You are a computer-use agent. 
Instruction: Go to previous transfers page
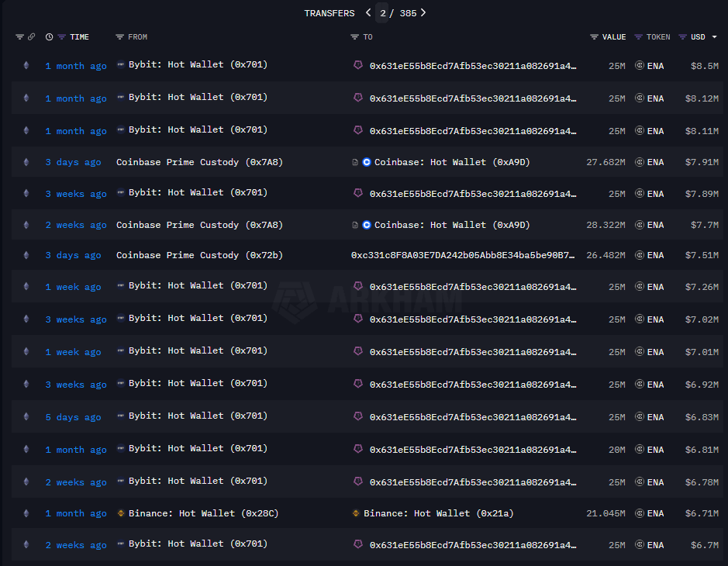[368, 13]
